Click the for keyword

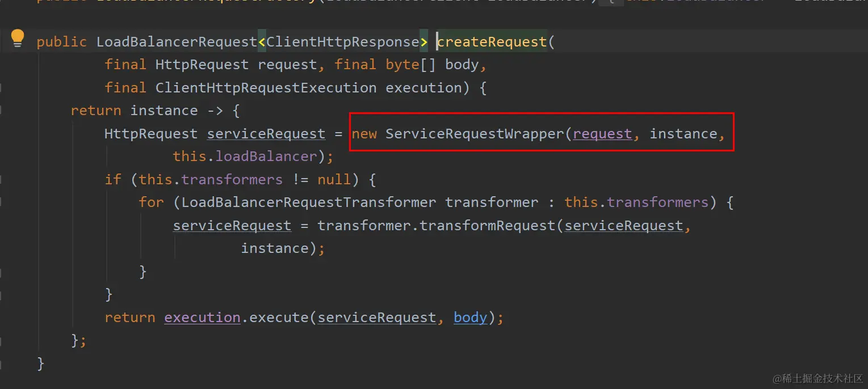point(151,202)
